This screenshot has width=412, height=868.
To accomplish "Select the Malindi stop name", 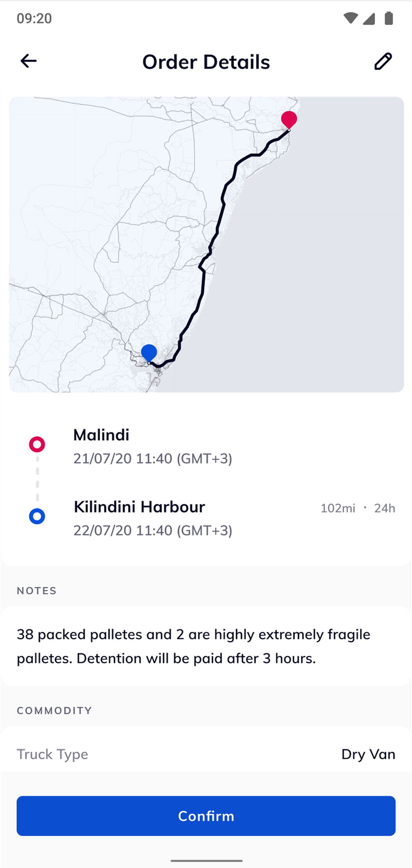I will click(101, 435).
